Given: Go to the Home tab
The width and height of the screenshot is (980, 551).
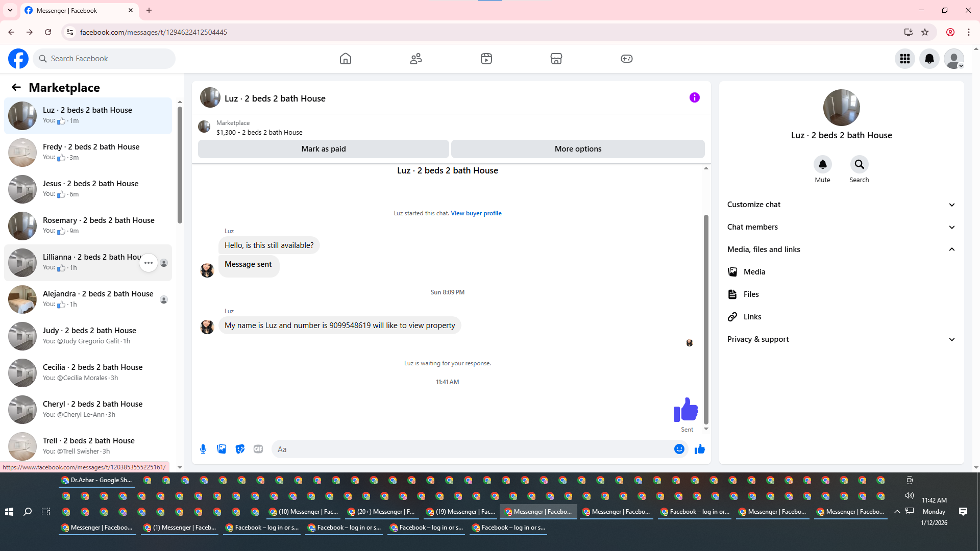Looking at the screenshot, I should pos(346,59).
